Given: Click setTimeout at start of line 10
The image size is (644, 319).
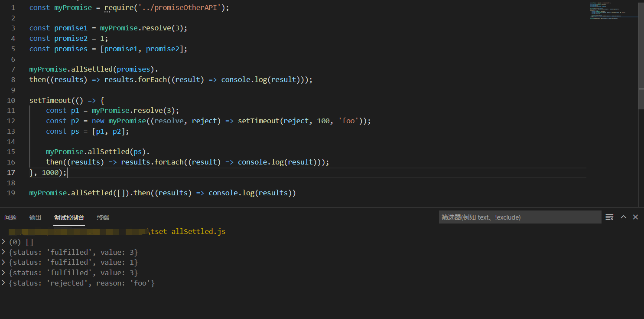Looking at the screenshot, I should pos(50,101).
